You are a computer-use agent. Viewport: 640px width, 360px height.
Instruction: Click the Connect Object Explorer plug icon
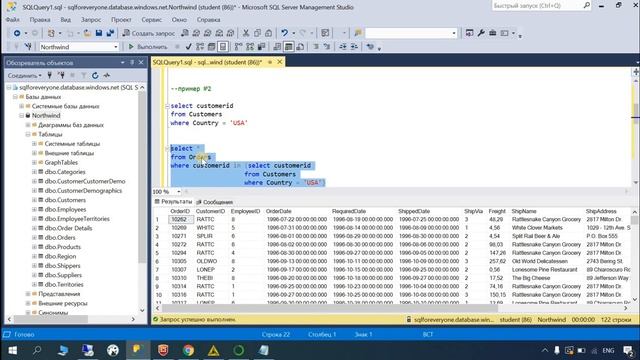click(50, 76)
